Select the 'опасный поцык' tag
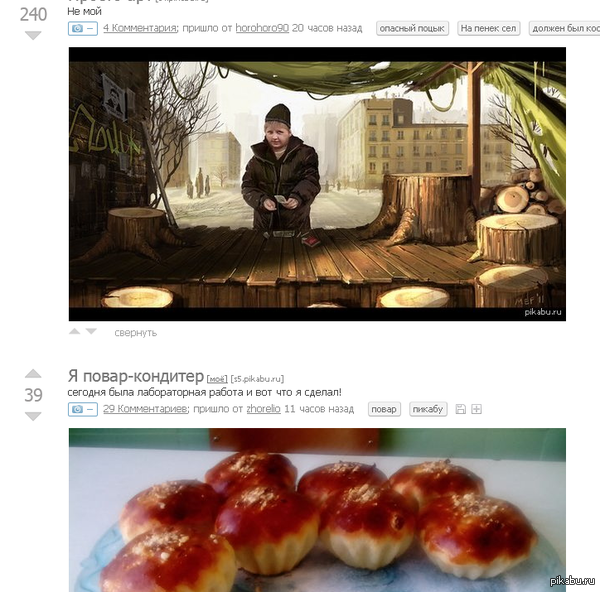 [x=412, y=28]
